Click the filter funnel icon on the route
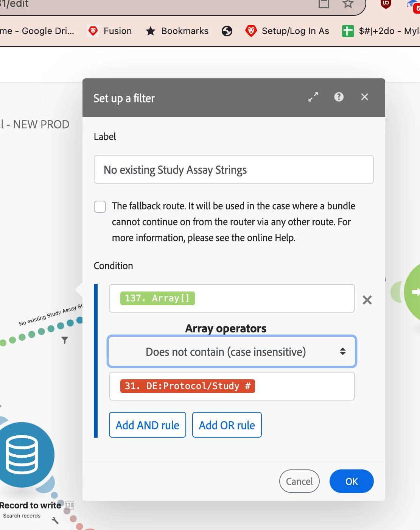 point(65,340)
